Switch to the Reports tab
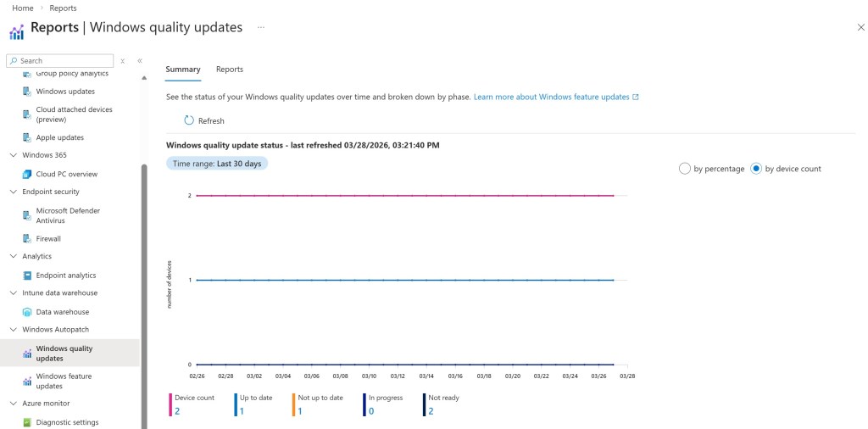The height and width of the screenshot is (429, 868). [x=230, y=70]
